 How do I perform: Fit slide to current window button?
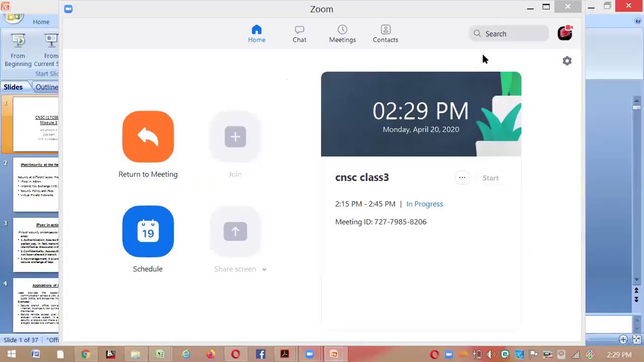pyautogui.click(x=637, y=340)
